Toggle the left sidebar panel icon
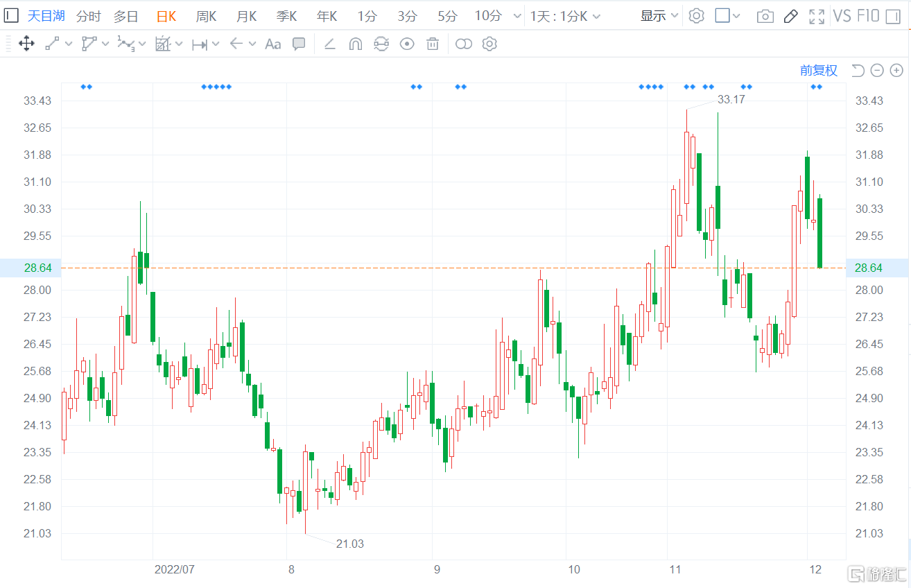 pos(12,15)
